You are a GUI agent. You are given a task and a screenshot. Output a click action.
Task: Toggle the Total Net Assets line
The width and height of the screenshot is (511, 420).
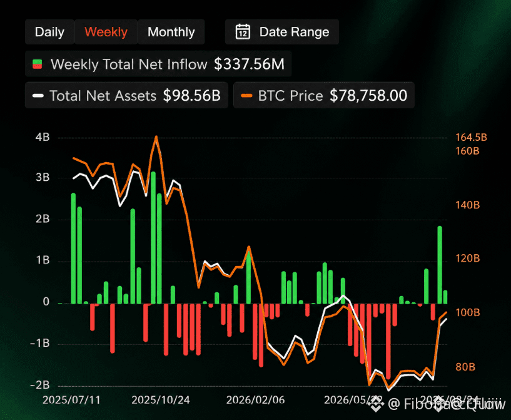coord(126,96)
